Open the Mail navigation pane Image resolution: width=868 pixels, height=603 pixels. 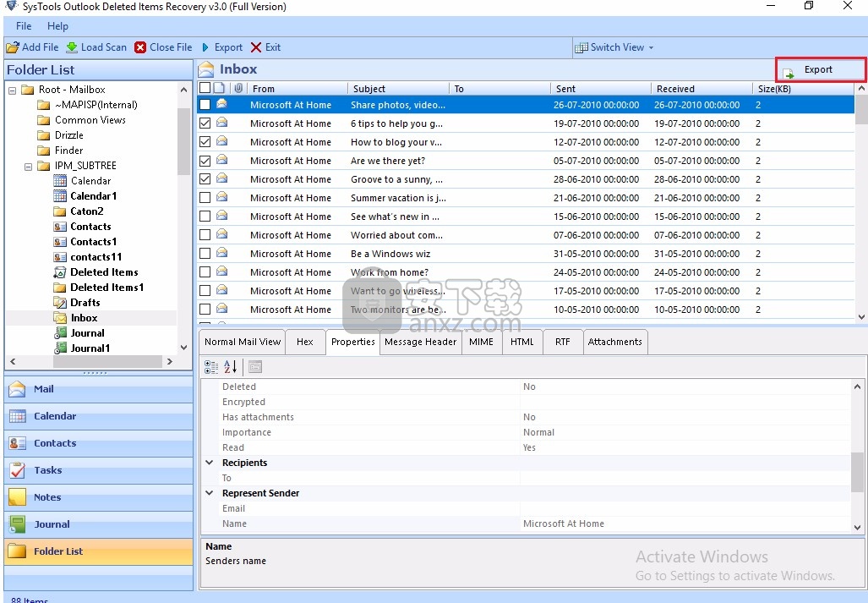click(99, 389)
